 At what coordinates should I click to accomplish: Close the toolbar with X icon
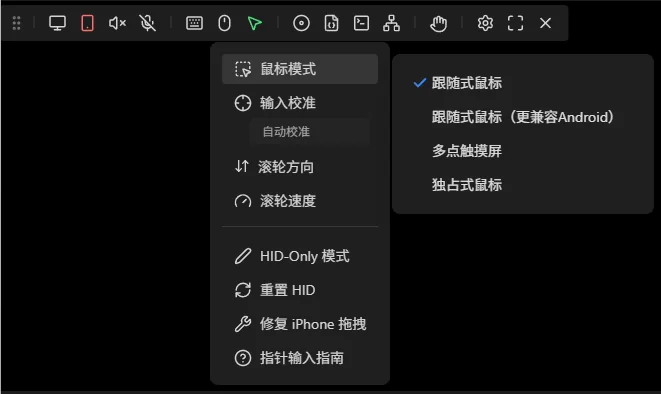tap(545, 23)
